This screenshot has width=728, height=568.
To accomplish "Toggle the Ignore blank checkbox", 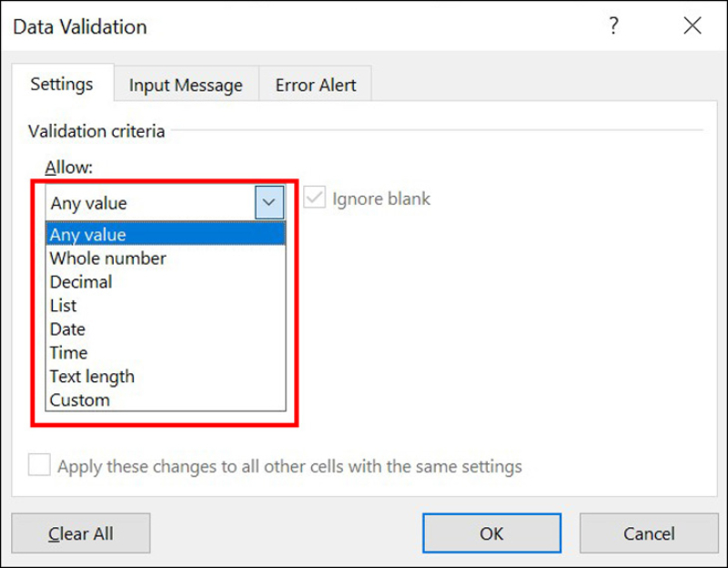I will click(314, 198).
